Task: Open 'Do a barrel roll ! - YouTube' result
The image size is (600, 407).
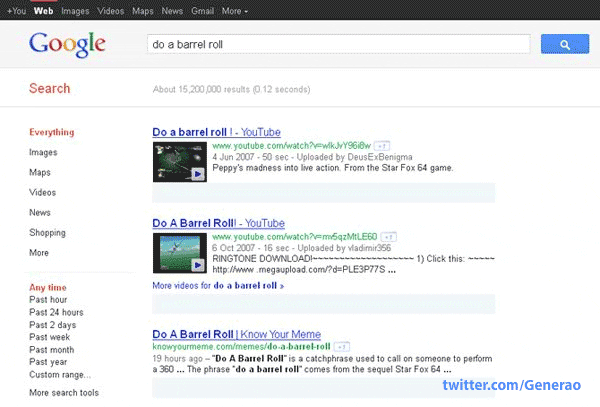Action: pyautogui.click(x=217, y=132)
